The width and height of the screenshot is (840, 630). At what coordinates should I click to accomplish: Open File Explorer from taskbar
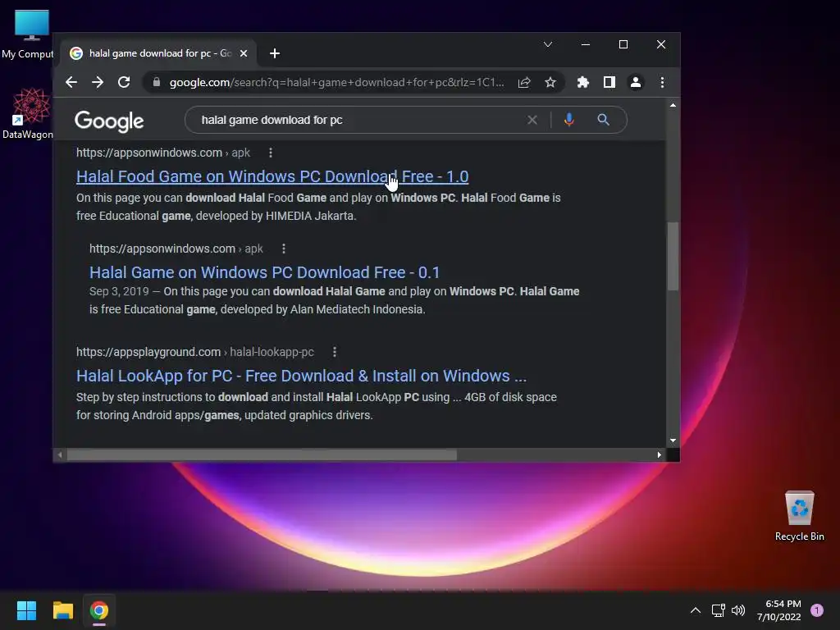[x=62, y=610]
